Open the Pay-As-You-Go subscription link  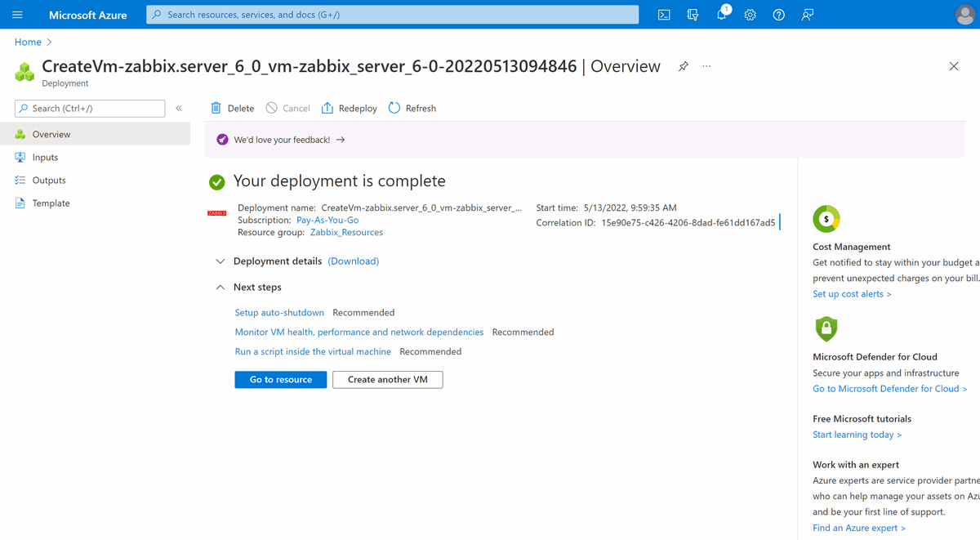click(327, 220)
